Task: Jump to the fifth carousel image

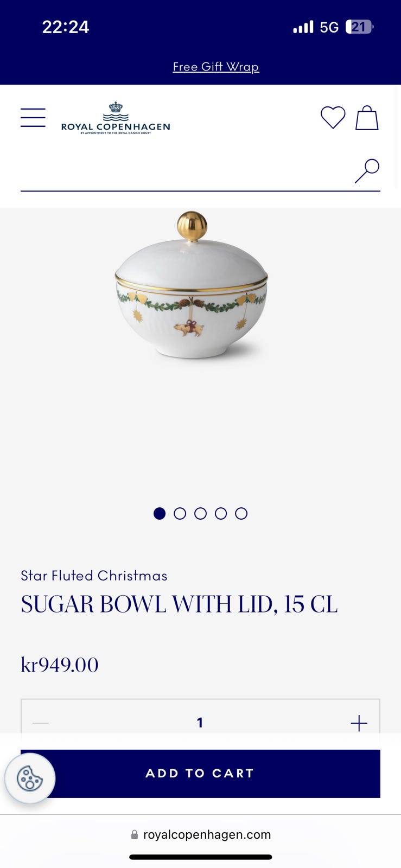Action: (x=241, y=513)
